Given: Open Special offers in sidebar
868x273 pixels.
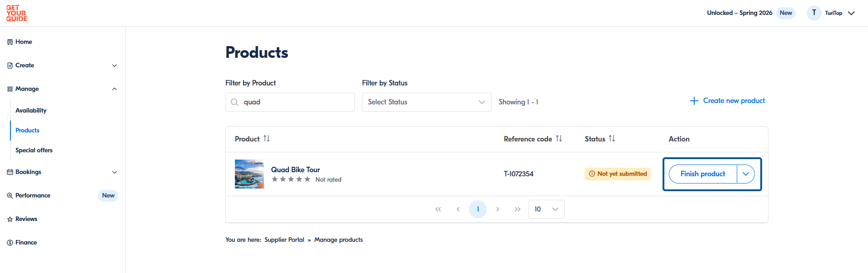Looking at the screenshot, I should (x=34, y=150).
